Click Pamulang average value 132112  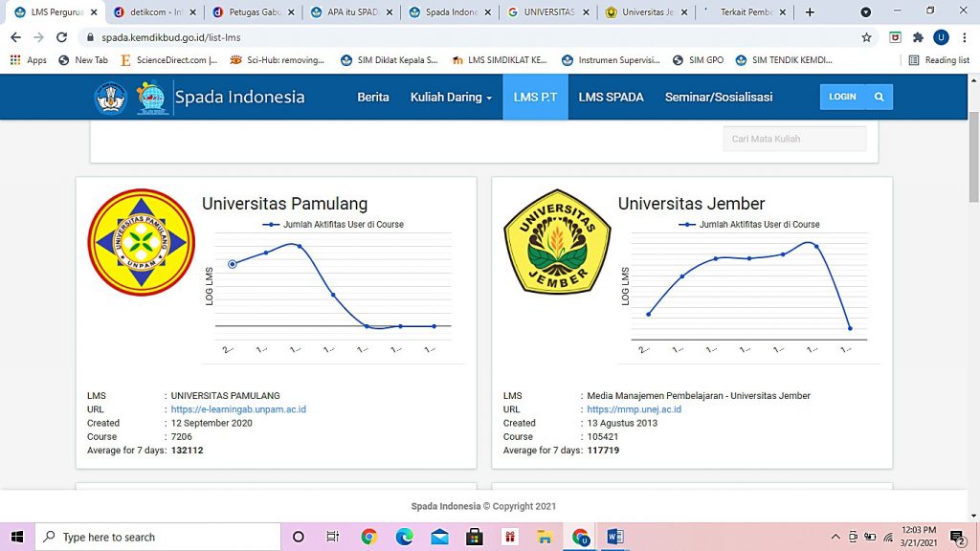tap(187, 450)
